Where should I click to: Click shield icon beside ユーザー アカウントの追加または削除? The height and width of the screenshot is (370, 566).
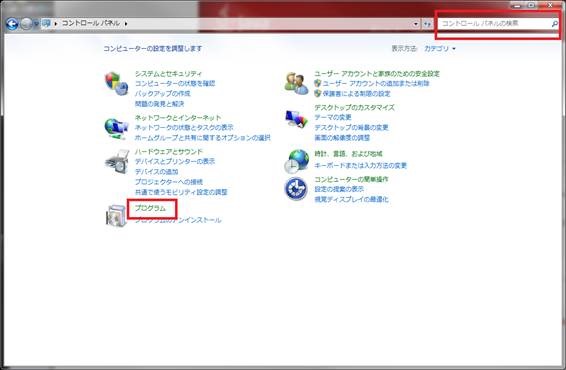317,83
